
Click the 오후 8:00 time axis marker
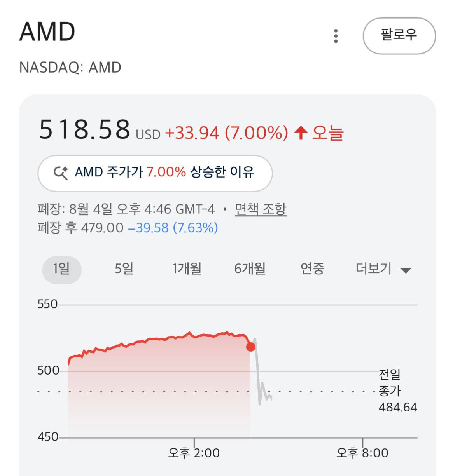pos(362,453)
